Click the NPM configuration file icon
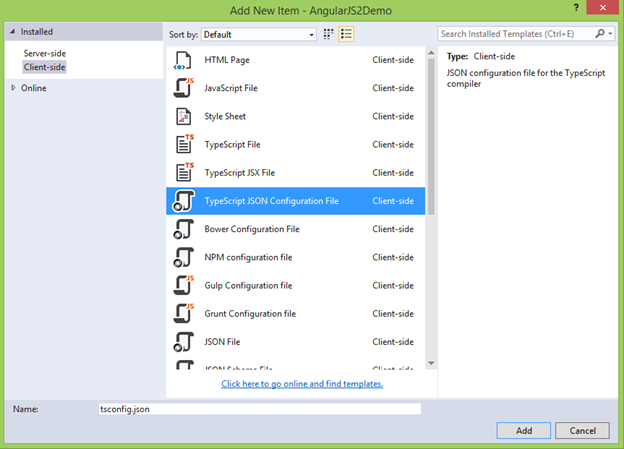Image resolution: width=624 pixels, height=449 pixels. point(183,258)
